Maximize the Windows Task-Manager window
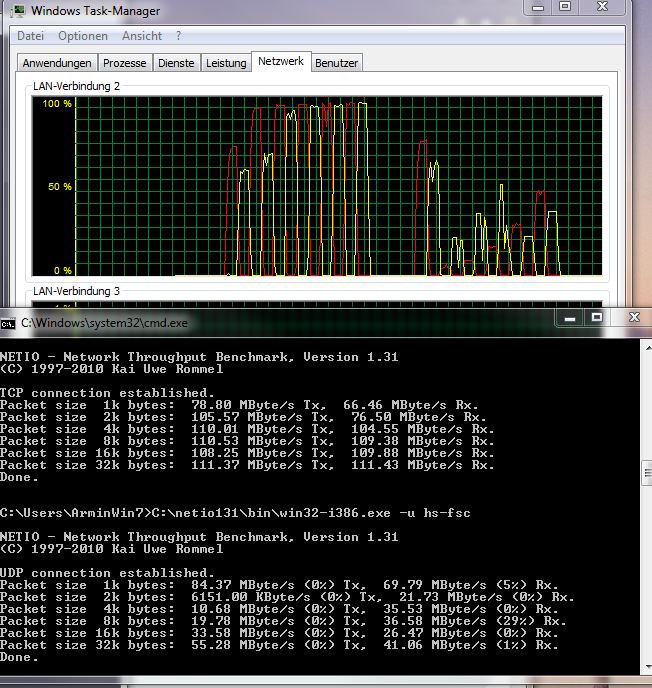The width and height of the screenshot is (652, 688). 565,7
